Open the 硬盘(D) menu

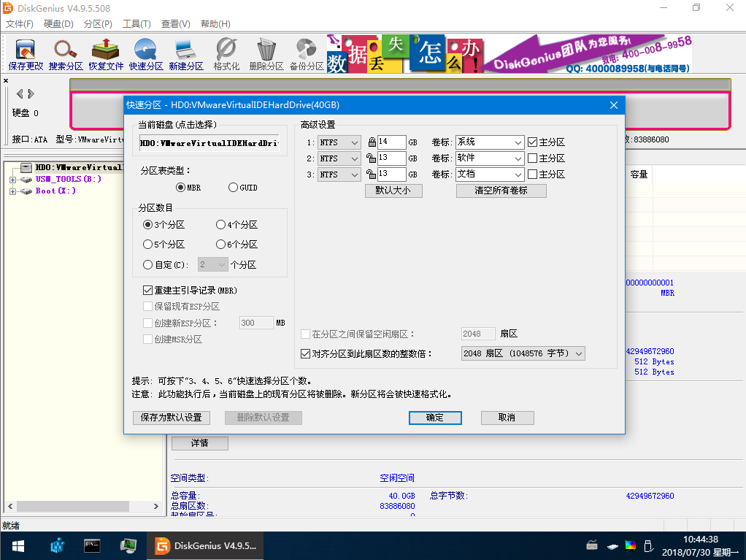tap(58, 24)
